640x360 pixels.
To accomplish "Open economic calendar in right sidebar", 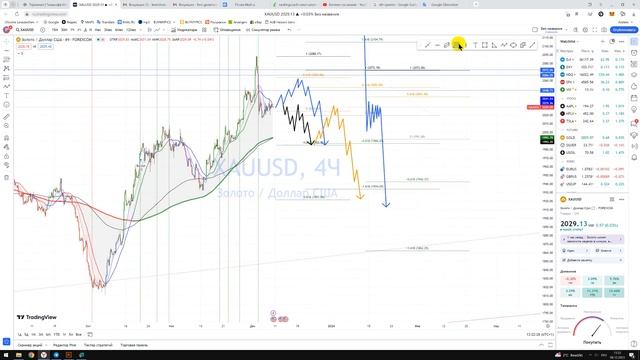I will 634,98.
